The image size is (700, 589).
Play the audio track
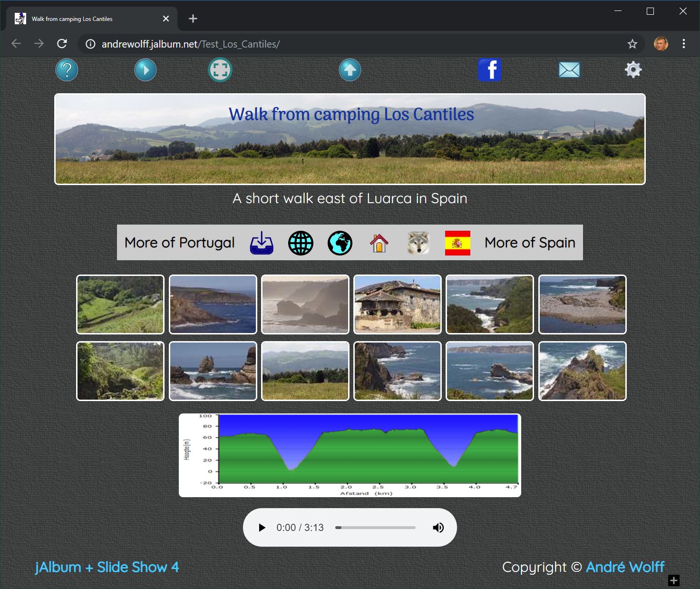262,528
